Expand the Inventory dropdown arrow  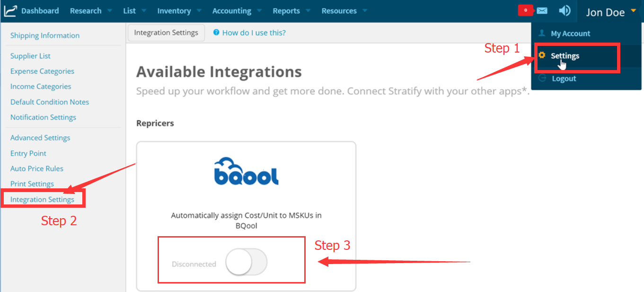coord(199,11)
